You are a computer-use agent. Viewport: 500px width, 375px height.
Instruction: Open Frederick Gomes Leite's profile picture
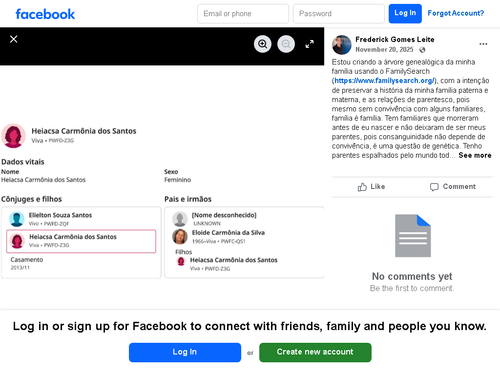342,45
